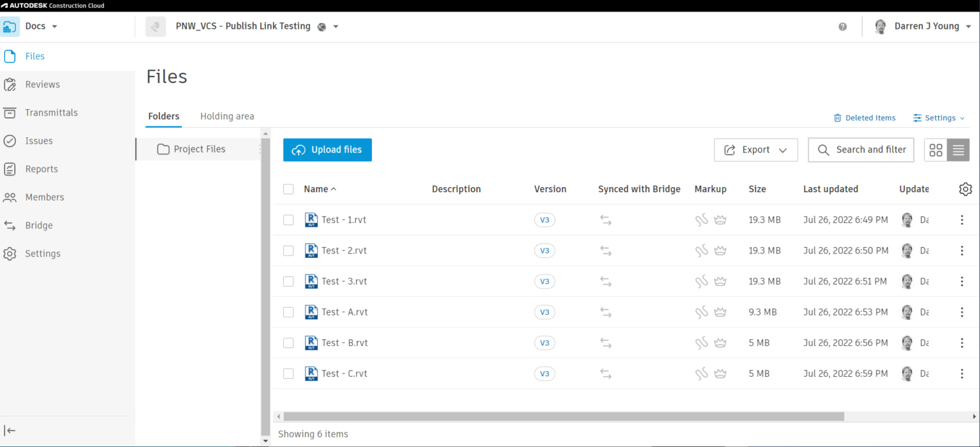Open the Darren J Young account menu

coord(925,27)
